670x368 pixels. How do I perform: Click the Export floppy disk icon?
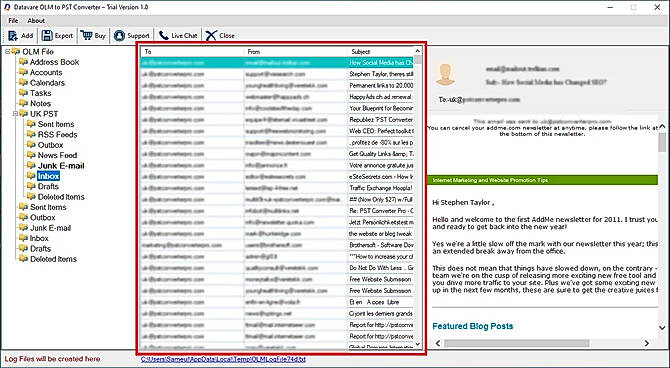(x=47, y=35)
